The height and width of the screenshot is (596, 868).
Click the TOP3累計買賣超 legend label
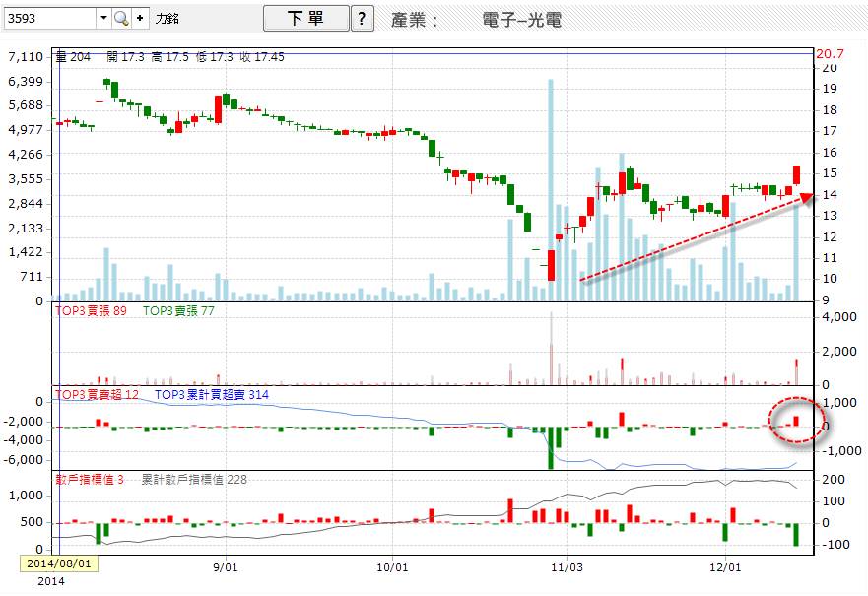coord(226,394)
